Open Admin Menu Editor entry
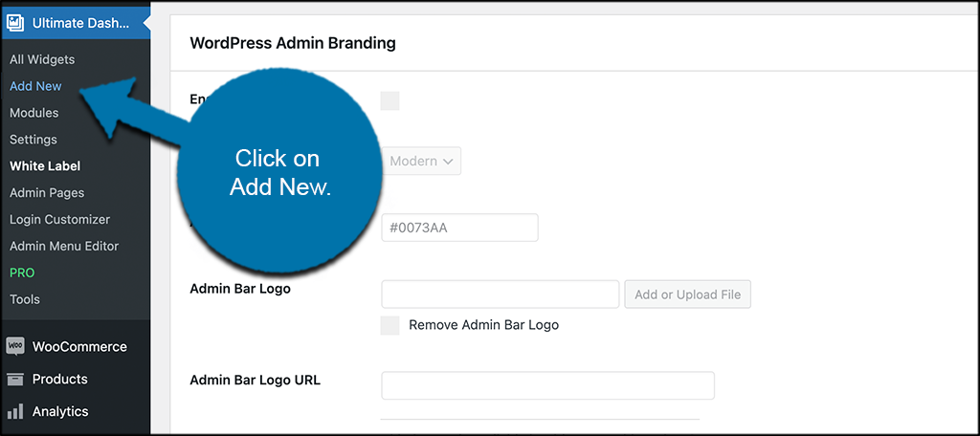 (x=64, y=246)
